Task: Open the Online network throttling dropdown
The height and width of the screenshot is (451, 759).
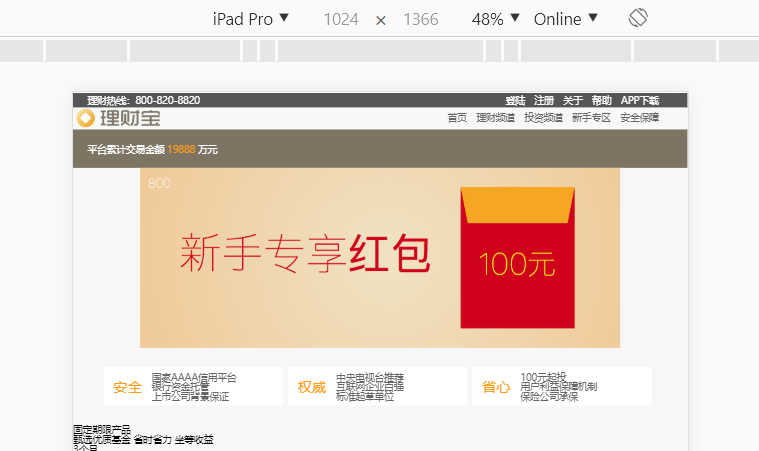Action: [x=565, y=19]
